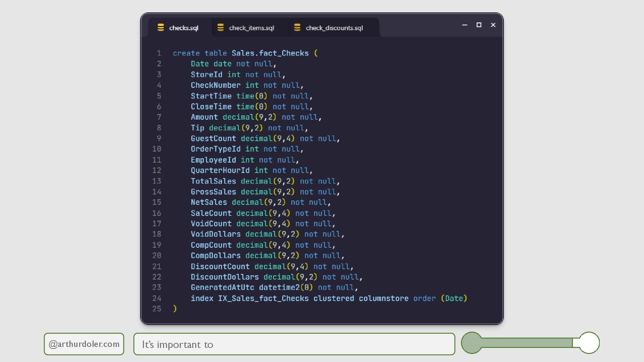Click the database icon on check_discounts.sql tab
The width and height of the screenshot is (644, 362).
(297, 27)
